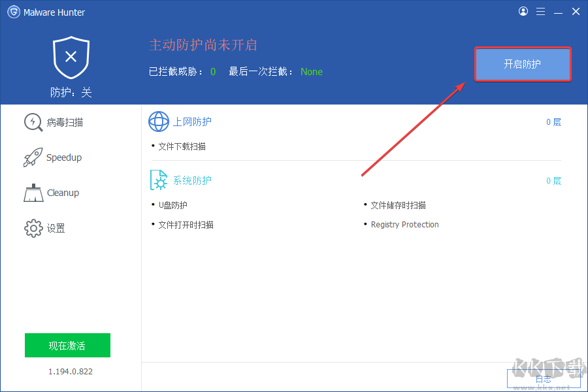Select the 文件打开时扫描 item
Screen dimensions: 588x392
pos(186,225)
